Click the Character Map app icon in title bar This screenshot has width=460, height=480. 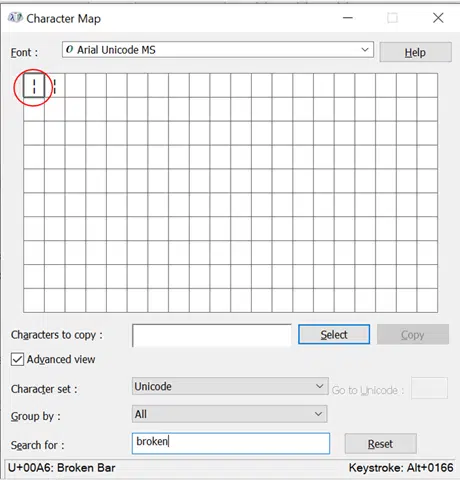point(15,18)
